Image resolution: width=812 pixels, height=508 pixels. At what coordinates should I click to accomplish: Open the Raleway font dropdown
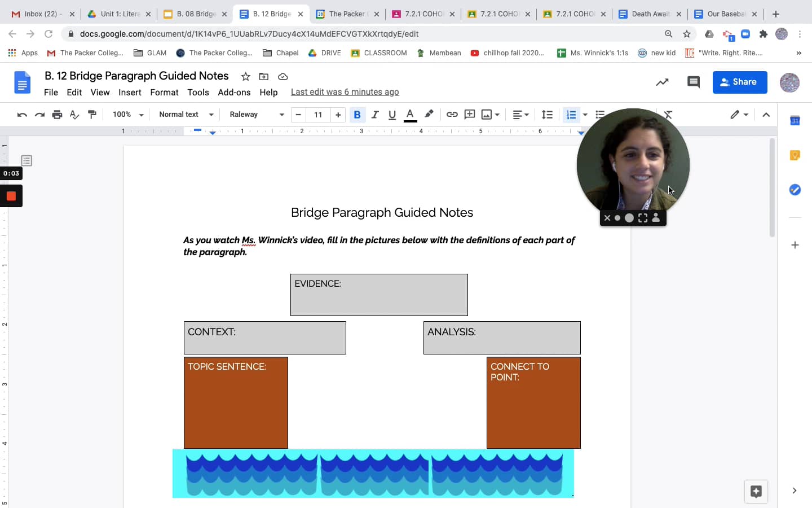point(257,115)
